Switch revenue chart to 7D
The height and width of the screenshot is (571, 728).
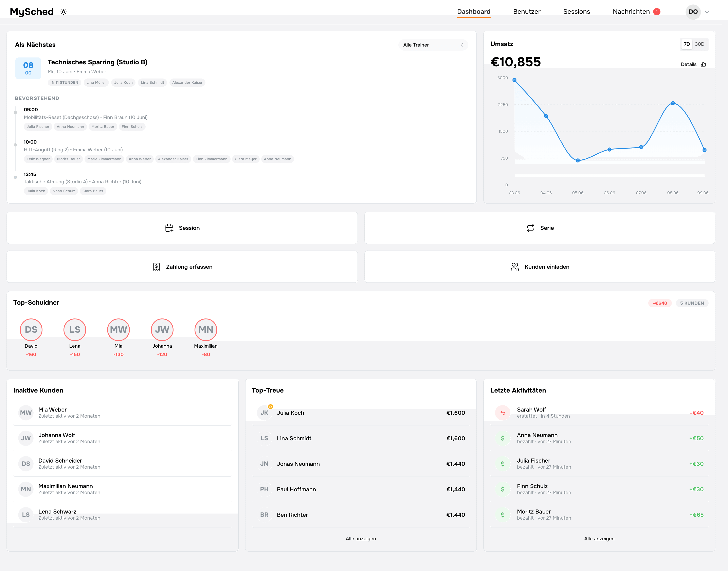(x=687, y=44)
